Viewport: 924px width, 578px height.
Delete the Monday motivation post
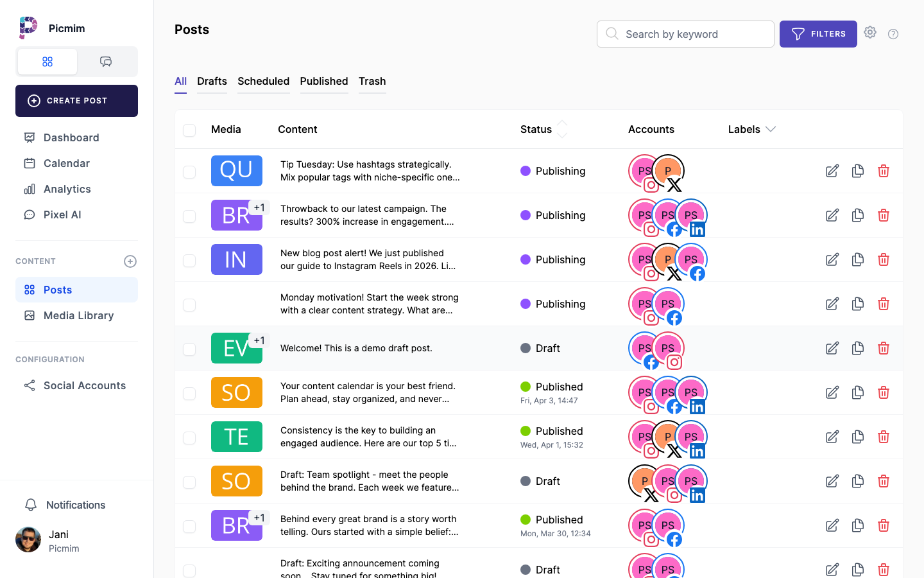coord(883,304)
